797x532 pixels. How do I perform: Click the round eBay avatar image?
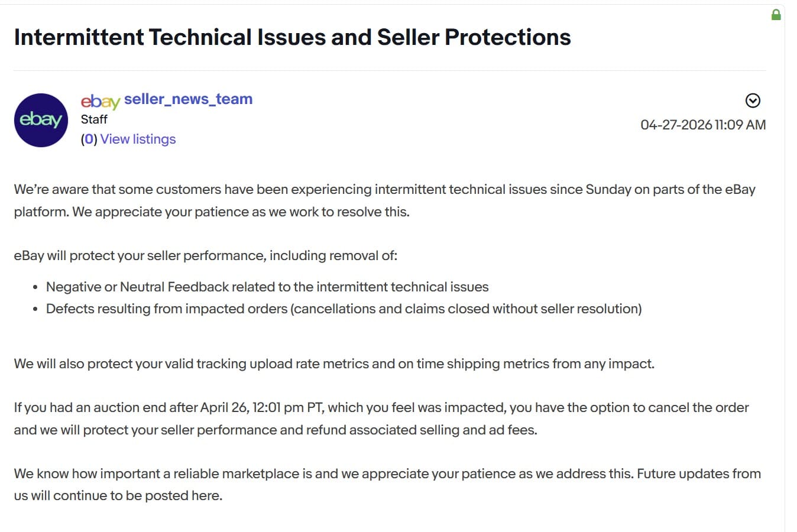click(x=41, y=120)
